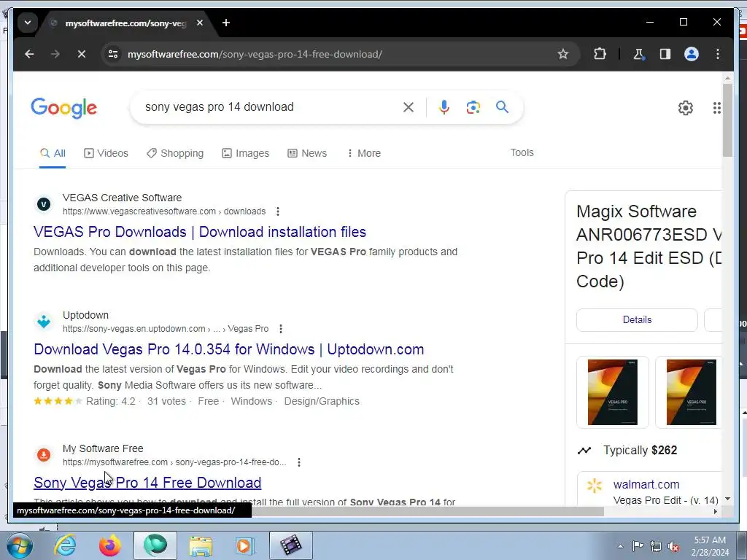Image resolution: width=747 pixels, height=560 pixels.
Task: Open Google quick settings gear
Action: pyautogui.click(x=686, y=108)
